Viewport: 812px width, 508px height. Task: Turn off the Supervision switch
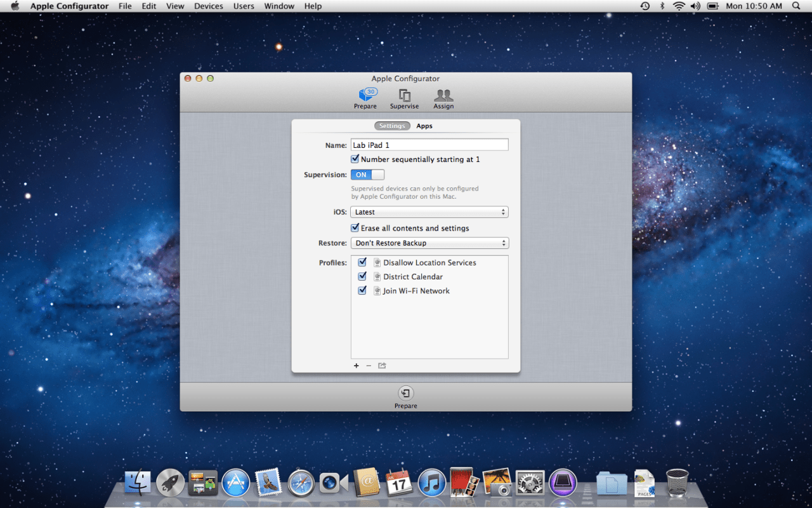pyautogui.click(x=367, y=175)
